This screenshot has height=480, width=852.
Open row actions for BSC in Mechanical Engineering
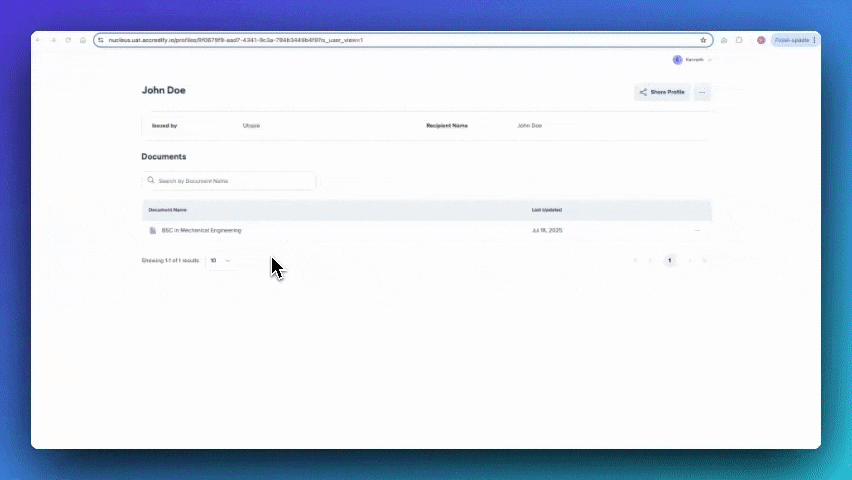[x=697, y=230]
